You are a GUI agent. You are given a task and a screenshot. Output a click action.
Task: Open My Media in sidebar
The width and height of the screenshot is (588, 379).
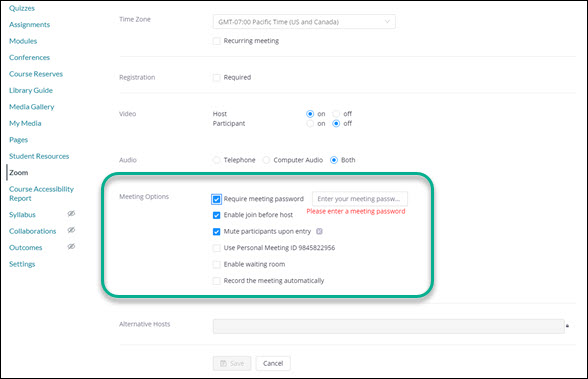[x=25, y=124]
